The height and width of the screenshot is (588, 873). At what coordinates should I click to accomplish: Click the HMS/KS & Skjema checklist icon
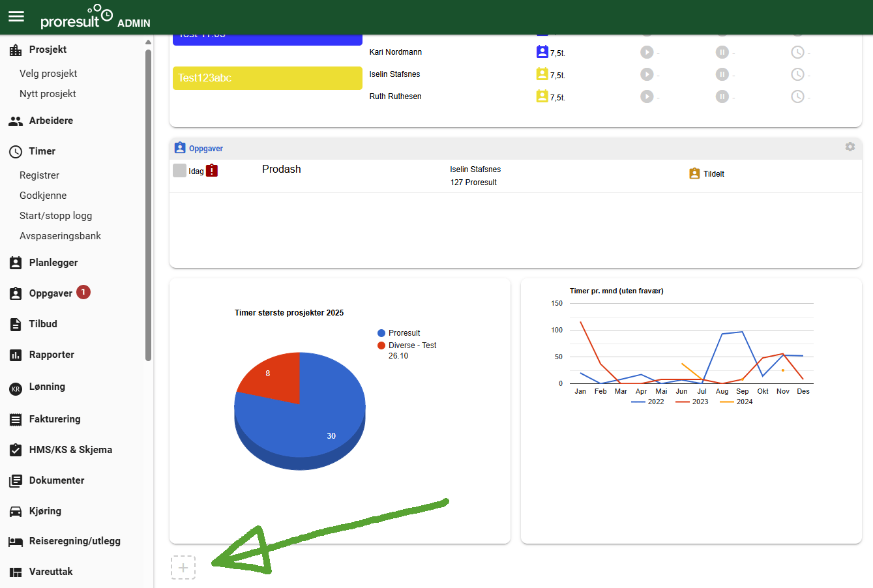(x=16, y=450)
